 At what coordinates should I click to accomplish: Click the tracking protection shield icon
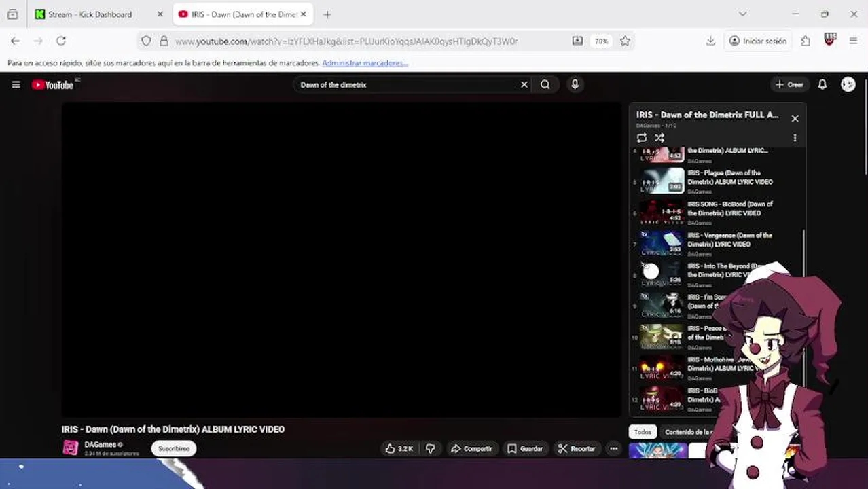(x=146, y=41)
